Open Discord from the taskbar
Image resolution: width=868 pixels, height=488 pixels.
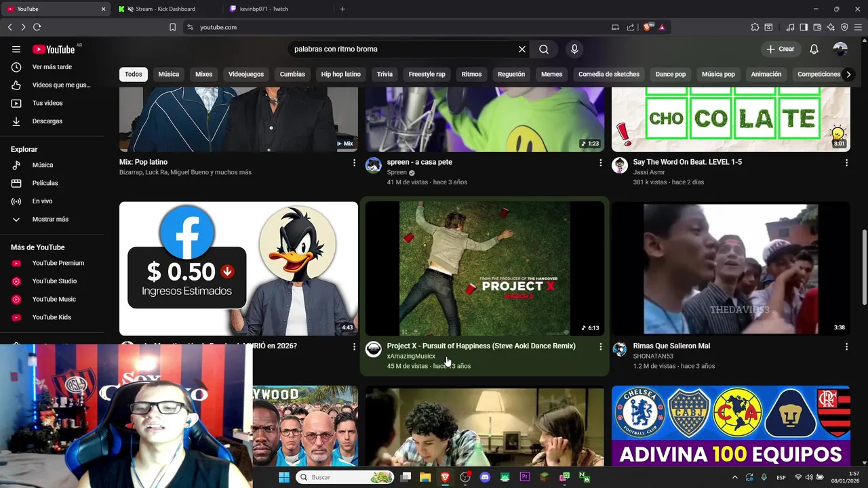(485, 477)
